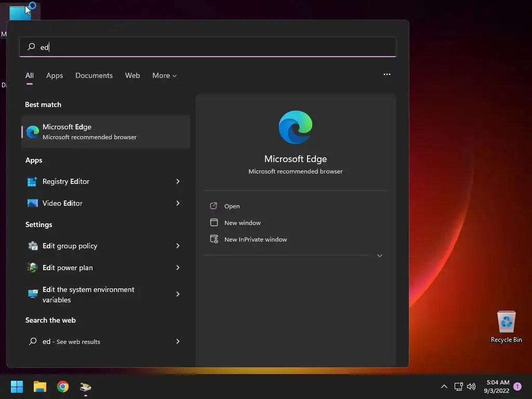The width and height of the screenshot is (532, 399).
Task: Select 'ed - See web results' text
Action: (x=71, y=342)
